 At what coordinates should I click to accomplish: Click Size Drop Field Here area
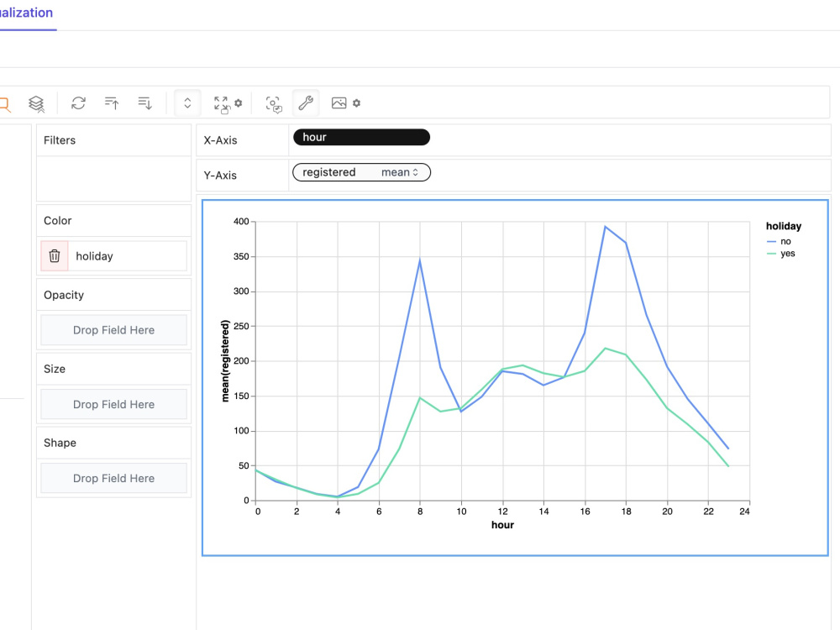coord(113,405)
